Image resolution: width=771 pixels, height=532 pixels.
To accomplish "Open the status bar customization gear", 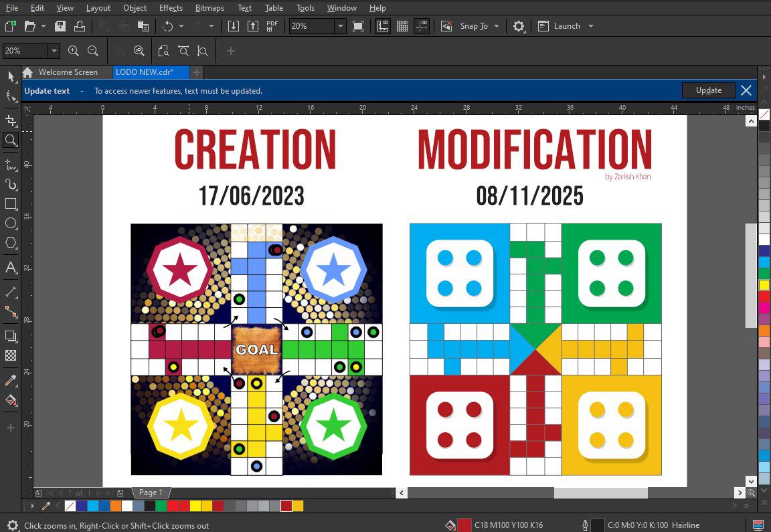I will 13,525.
